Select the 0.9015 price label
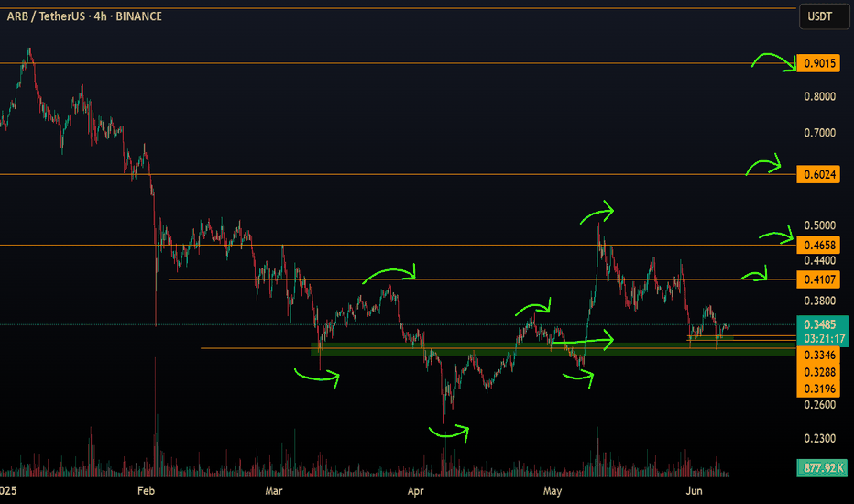This screenshot has height=504, width=854. (818, 63)
